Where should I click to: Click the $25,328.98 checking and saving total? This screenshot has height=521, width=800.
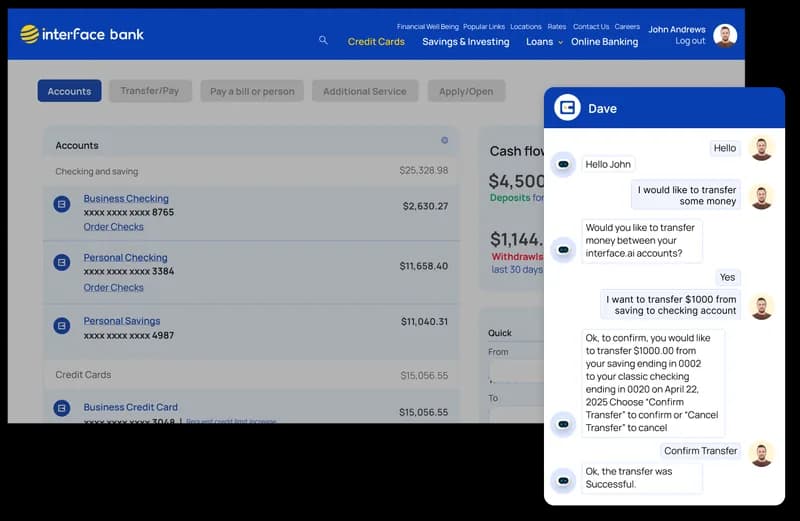pyautogui.click(x=423, y=170)
